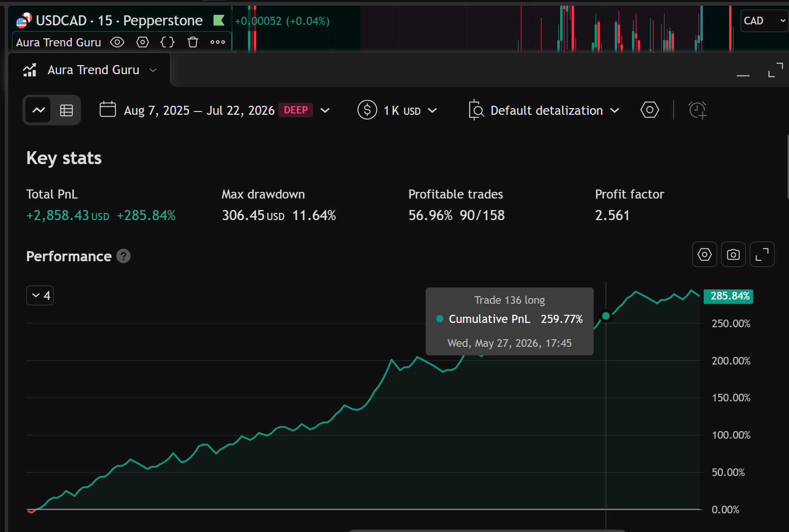Open more options three-dot menu on chart legend

(218, 42)
